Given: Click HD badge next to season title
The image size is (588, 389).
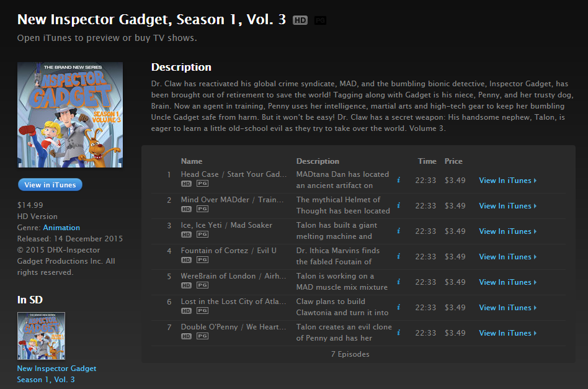Looking at the screenshot, I should (x=300, y=20).
